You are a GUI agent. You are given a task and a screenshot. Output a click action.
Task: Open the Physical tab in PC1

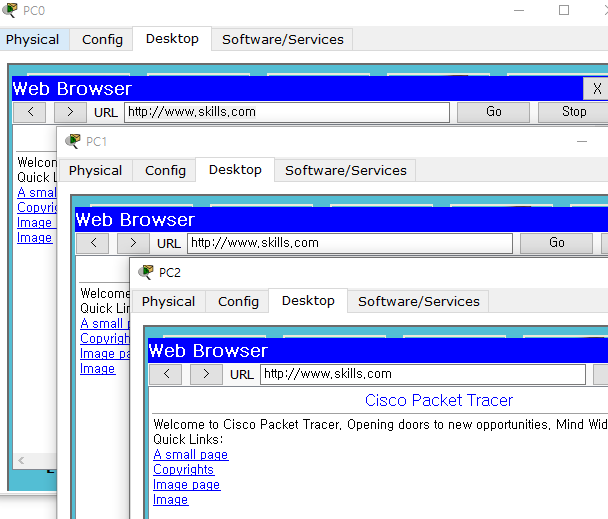95,171
